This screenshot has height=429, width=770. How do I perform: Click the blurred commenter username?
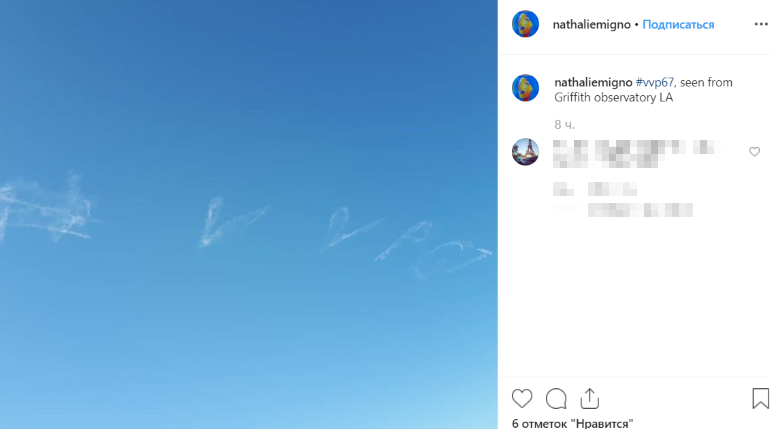coord(570,147)
